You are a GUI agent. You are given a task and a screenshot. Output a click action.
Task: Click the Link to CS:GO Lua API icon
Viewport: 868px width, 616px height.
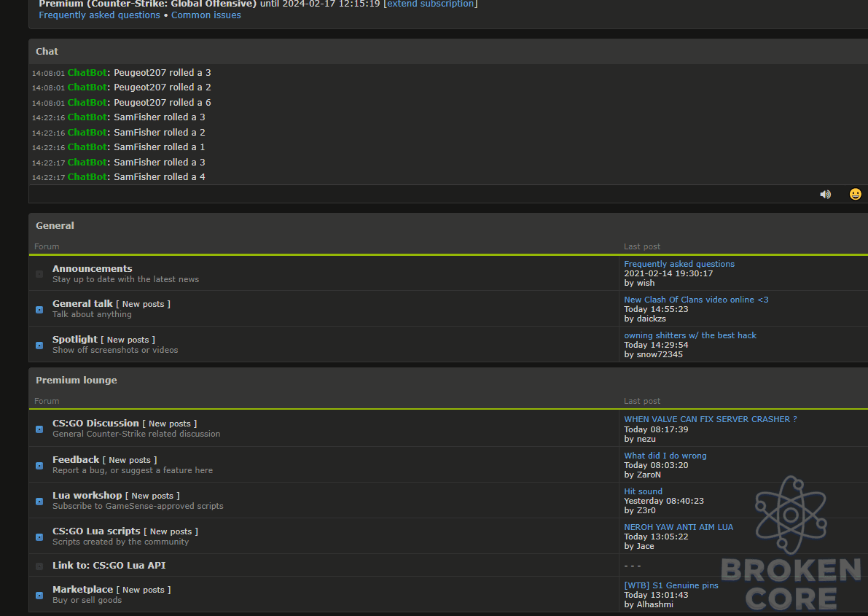pyautogui.click(x=39, y=566)
